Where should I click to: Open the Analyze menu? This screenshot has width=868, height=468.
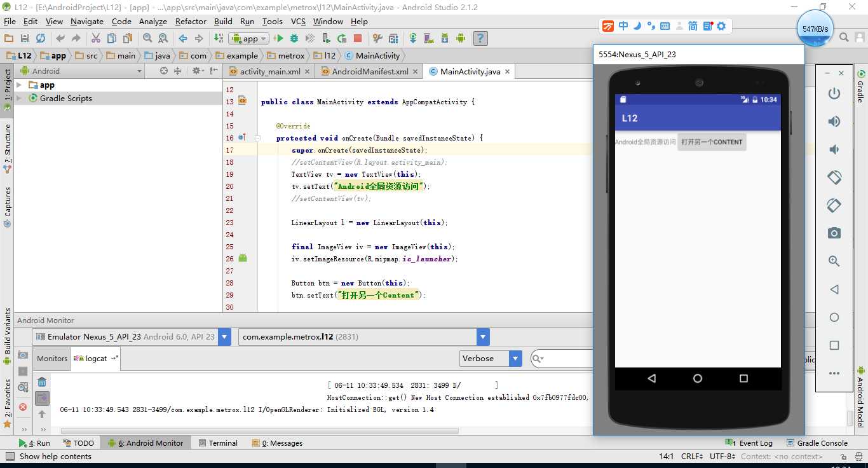pos(153,21)
